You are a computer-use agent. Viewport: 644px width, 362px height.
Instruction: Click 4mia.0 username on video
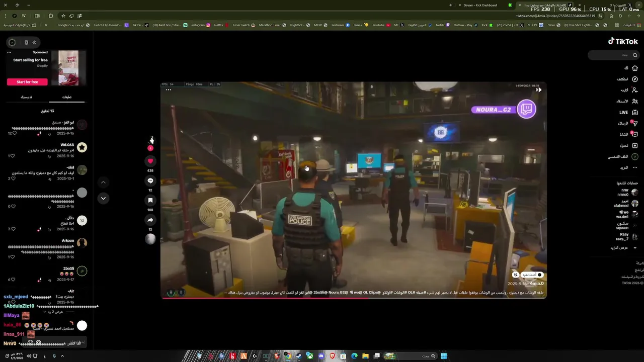pos(537,284)
